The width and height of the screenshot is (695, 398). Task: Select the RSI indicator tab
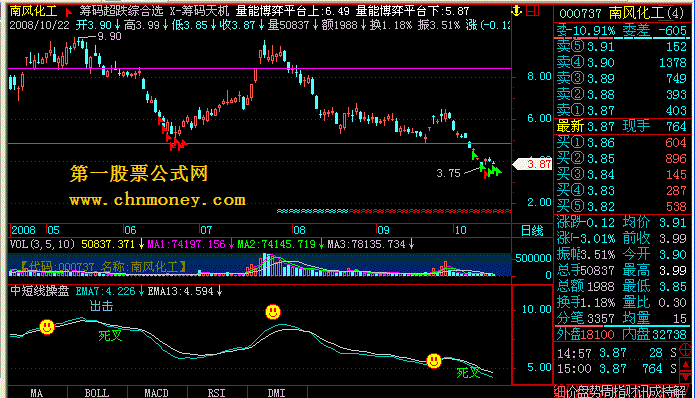coord(216,393)
